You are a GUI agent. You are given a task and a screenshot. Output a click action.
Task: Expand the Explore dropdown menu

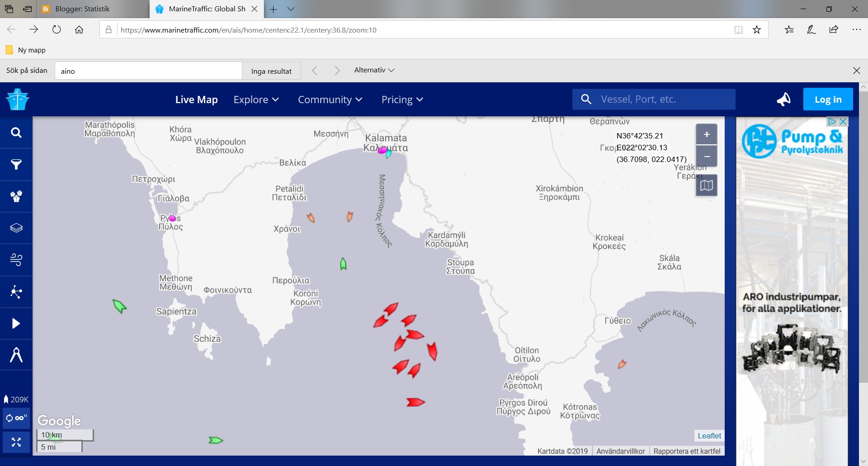pyautogui.click(x=256, y=100)
